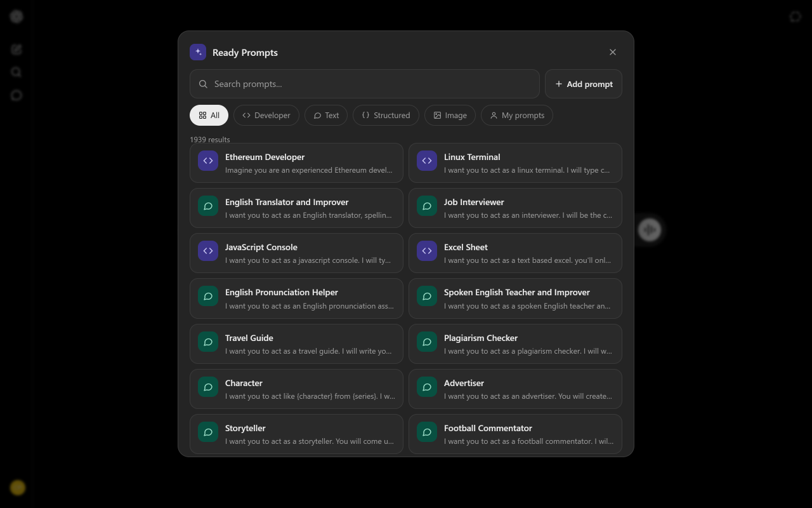Open the chat bubble sidebar icon
The height and width of the screenshot is (508, 812).
point(16,95)
